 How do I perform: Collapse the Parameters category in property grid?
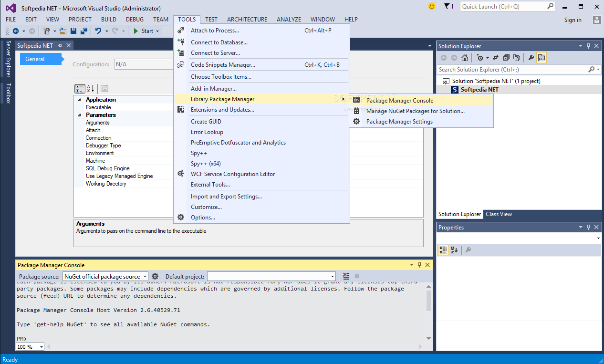click(x=79, y=115)
